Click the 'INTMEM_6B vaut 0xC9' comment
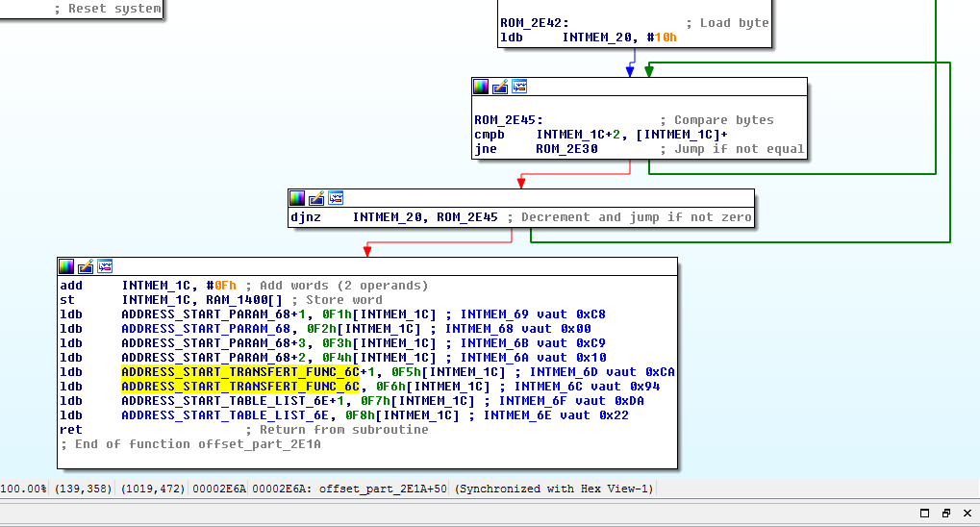The height and width of the screenshot is (527, 980). click(533, 343)
